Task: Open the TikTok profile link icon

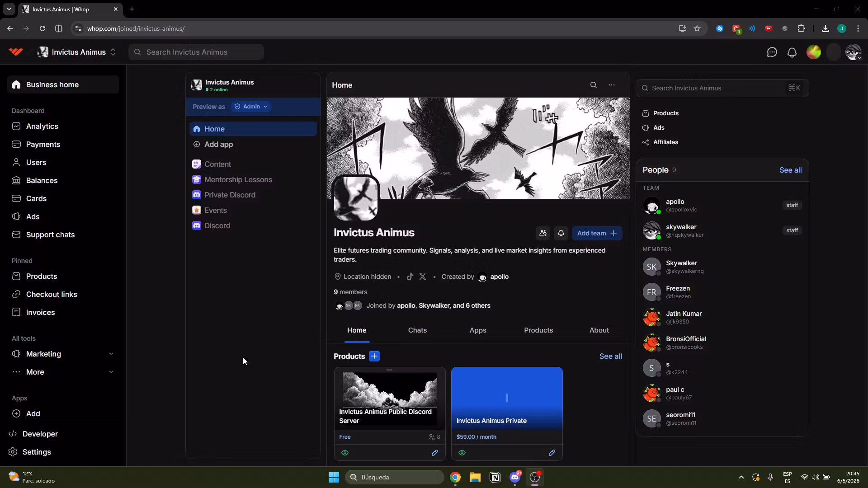Action: tap(410, 277)
